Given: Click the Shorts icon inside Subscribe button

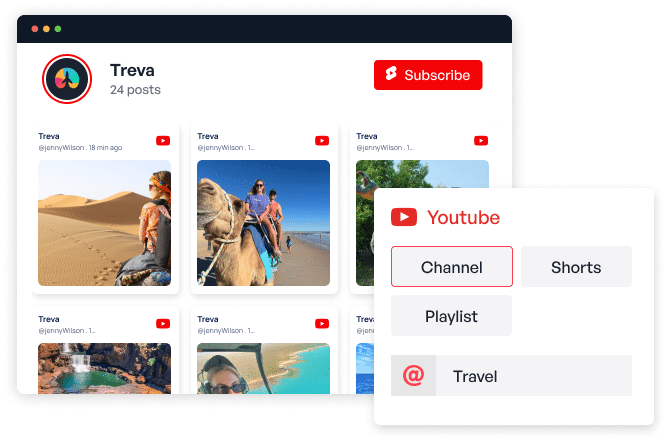Looking at the screenshot, I should point(391,75).
